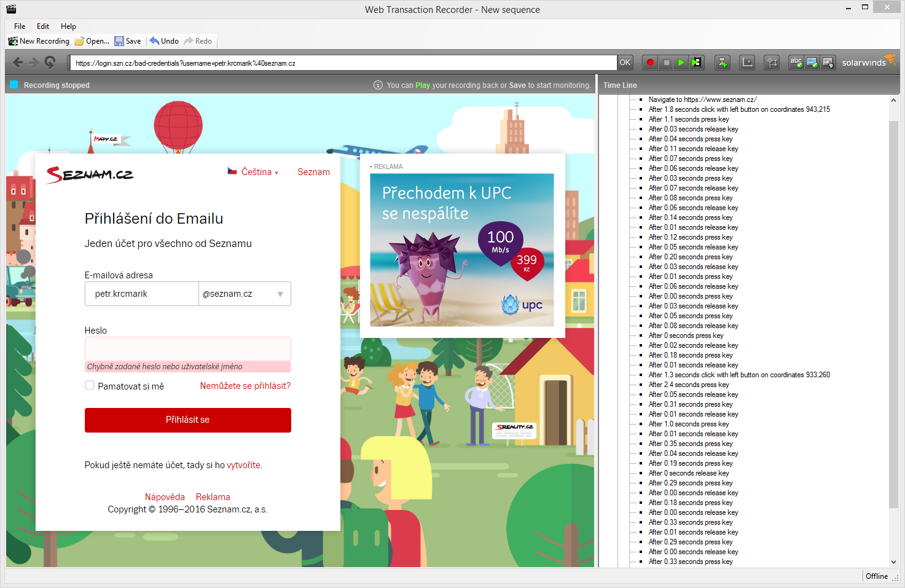Click the red 'Přihlásit se' button
Viewport: 905px width, 588px height.
click(187, 420)
